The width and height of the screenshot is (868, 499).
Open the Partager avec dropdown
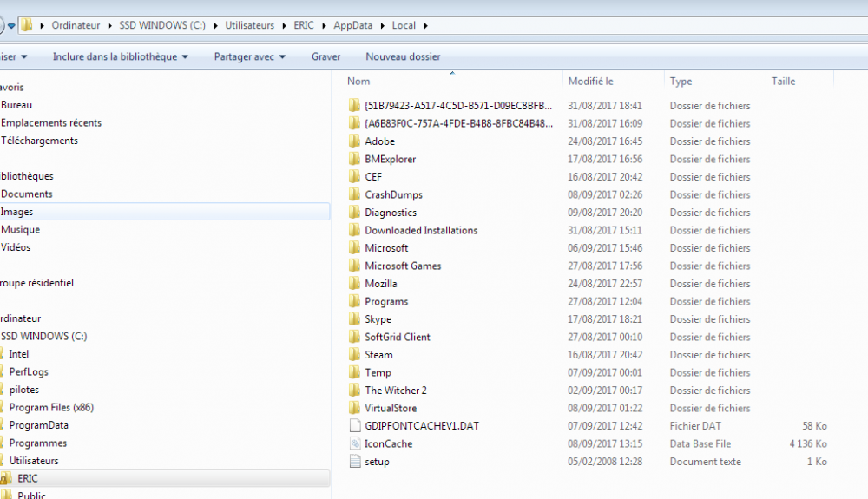pyautogui.click(x=250, y=56)
